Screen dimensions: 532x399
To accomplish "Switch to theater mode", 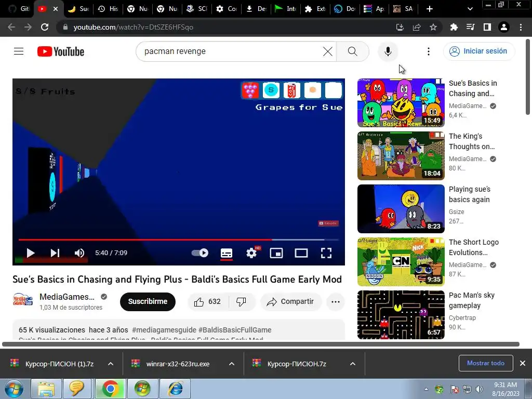I will tap(301, 253).
